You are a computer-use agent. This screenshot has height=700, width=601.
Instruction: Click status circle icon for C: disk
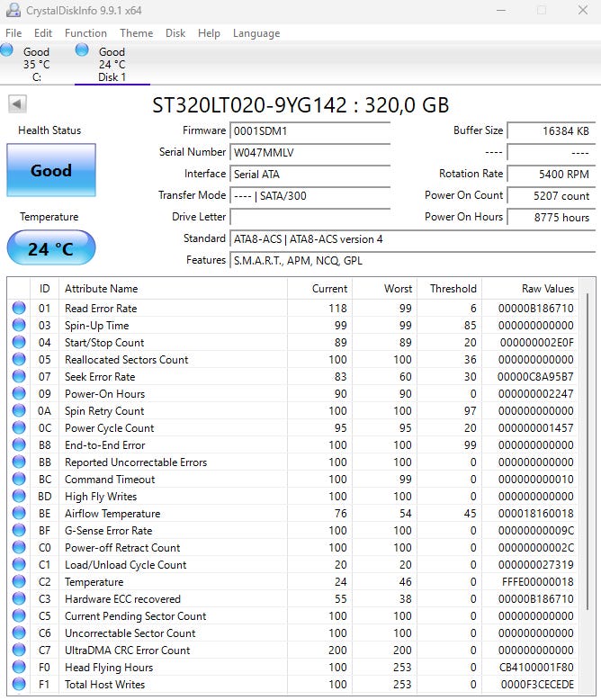point(6,49)
